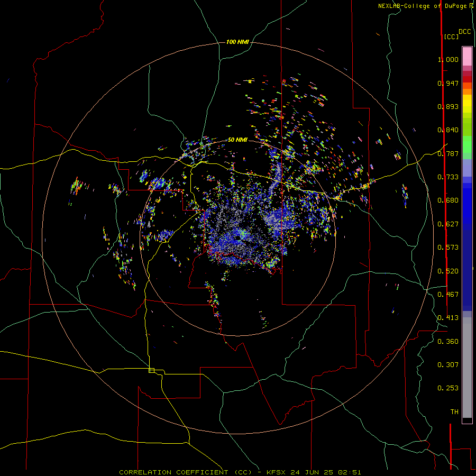Viewport: 476px width, 476px height.
Task: Click the 0.627 legend value
Action: 448,224
